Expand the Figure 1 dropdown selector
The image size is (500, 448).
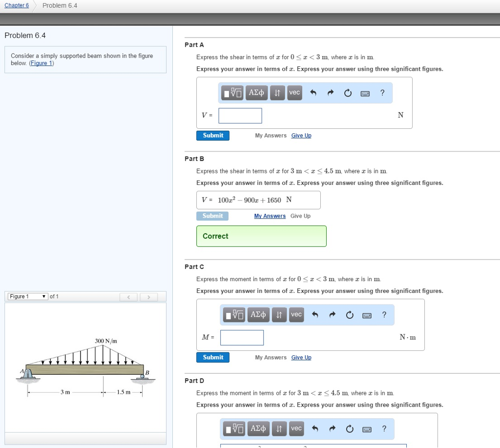28,296
